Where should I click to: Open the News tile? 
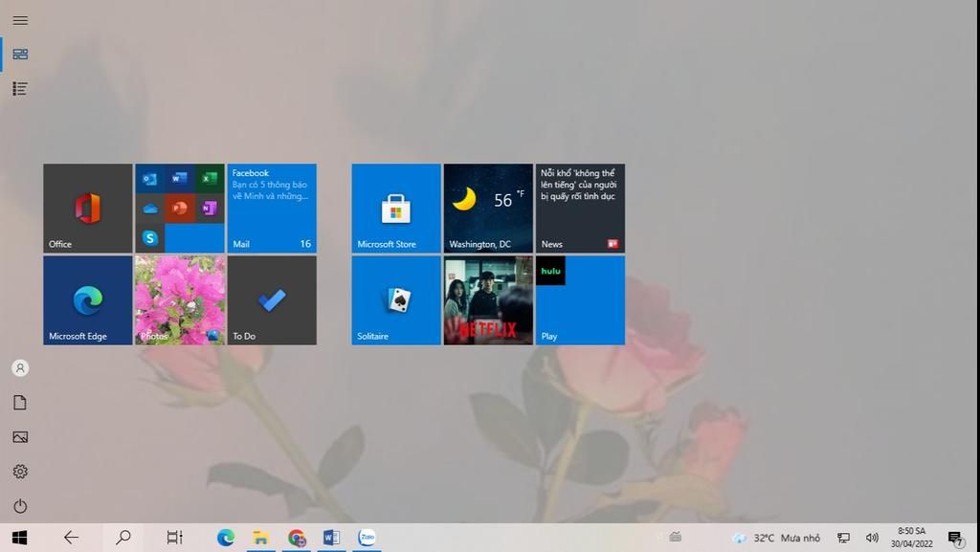coord(580,209)
